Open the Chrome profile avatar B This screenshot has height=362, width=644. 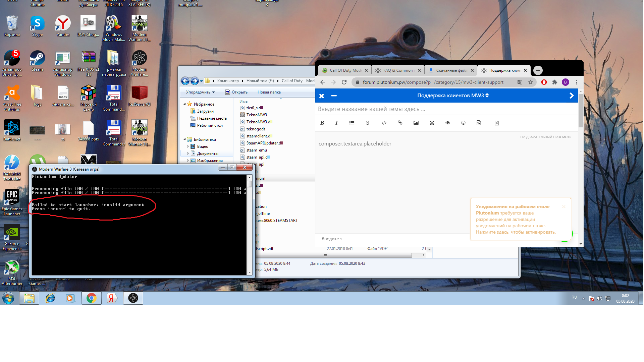click(566, 82)
